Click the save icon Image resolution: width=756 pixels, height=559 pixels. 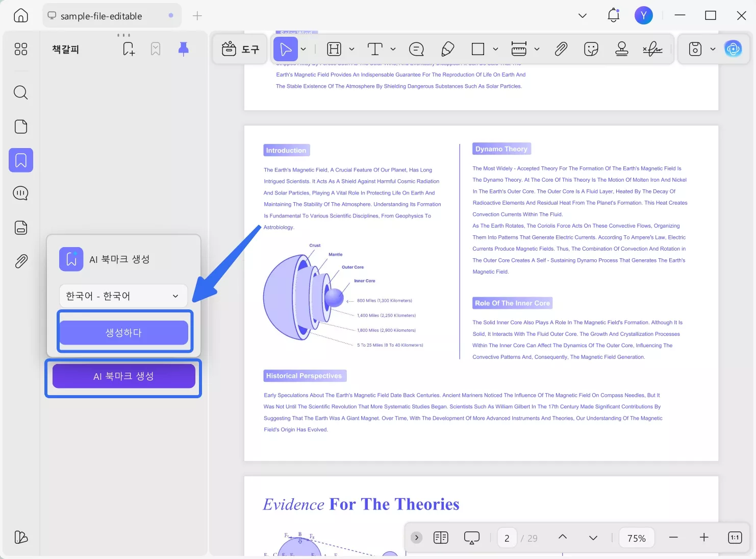click(x=695, y=49)
